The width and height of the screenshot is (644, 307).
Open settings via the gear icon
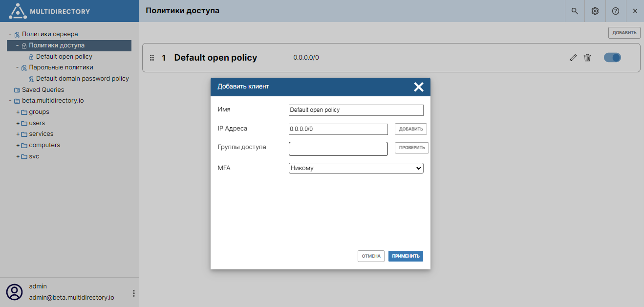(x=595, y=11)
